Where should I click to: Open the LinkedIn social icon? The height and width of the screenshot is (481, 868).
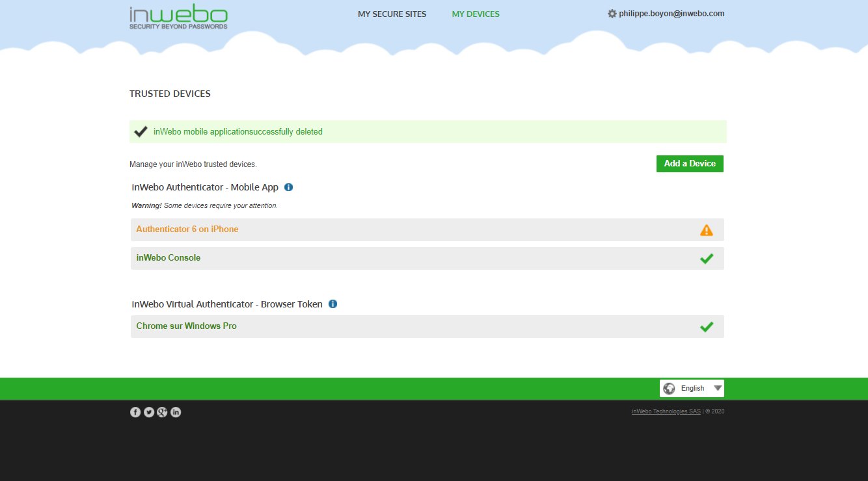coord(176,412)
